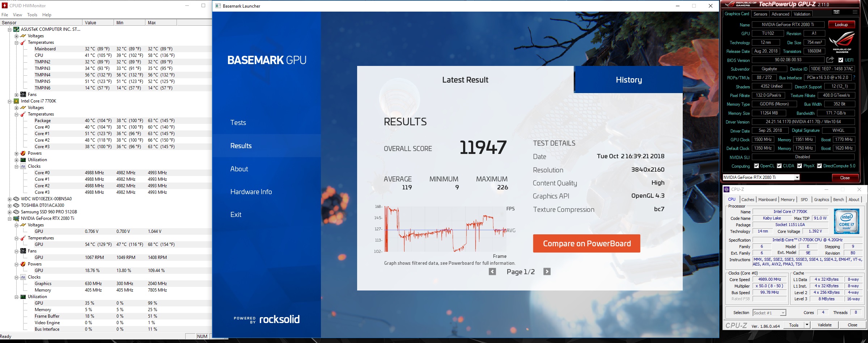Click the NVIDIA GPU Clocks waveform icon

click(23, 277)
